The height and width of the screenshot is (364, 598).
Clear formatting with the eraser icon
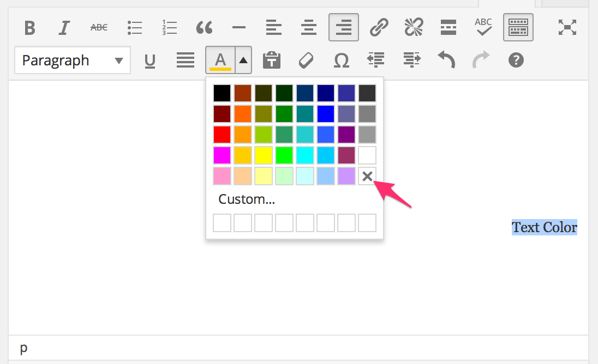tap(306, 60)
